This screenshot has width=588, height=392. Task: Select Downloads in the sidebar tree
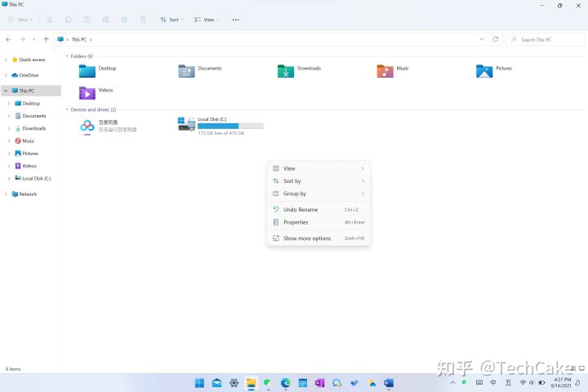33,128
